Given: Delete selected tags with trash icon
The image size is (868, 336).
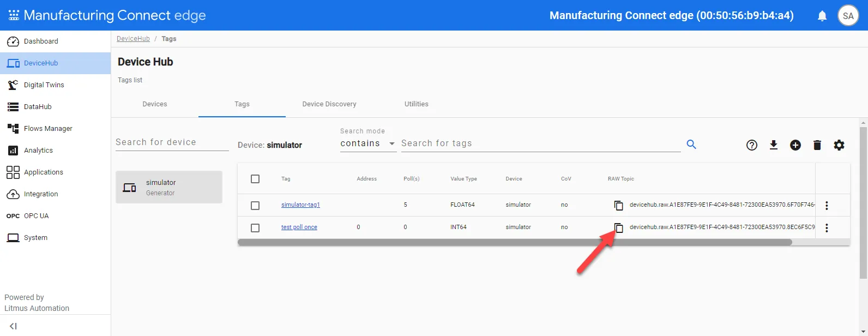Looking at the screenshot, I should [817, 145].
